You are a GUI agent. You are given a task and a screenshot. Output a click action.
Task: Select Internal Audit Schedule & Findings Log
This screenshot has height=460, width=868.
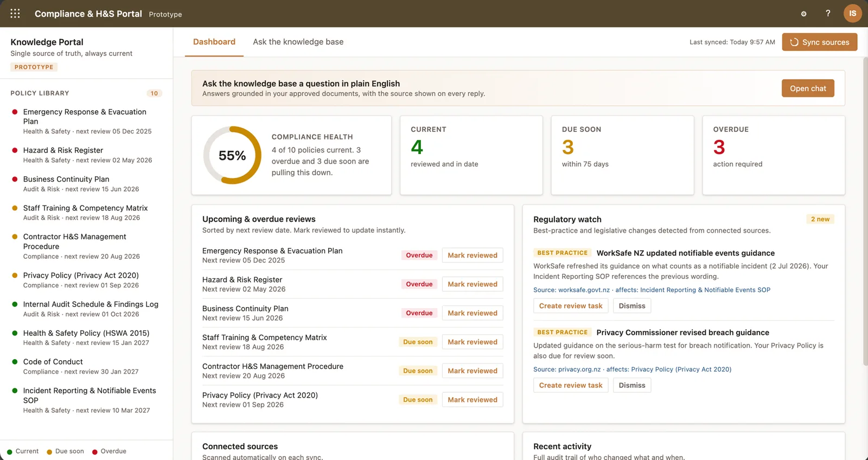click(87, 309)
